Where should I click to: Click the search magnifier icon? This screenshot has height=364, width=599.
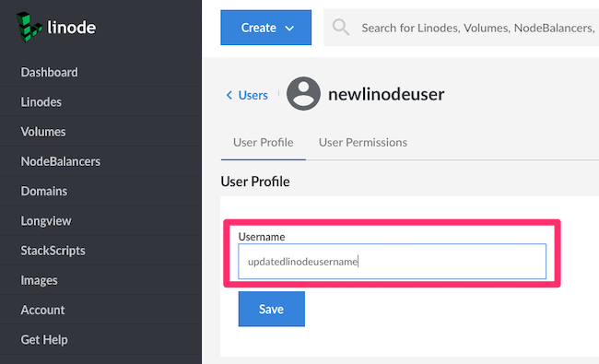coord(340,28)
